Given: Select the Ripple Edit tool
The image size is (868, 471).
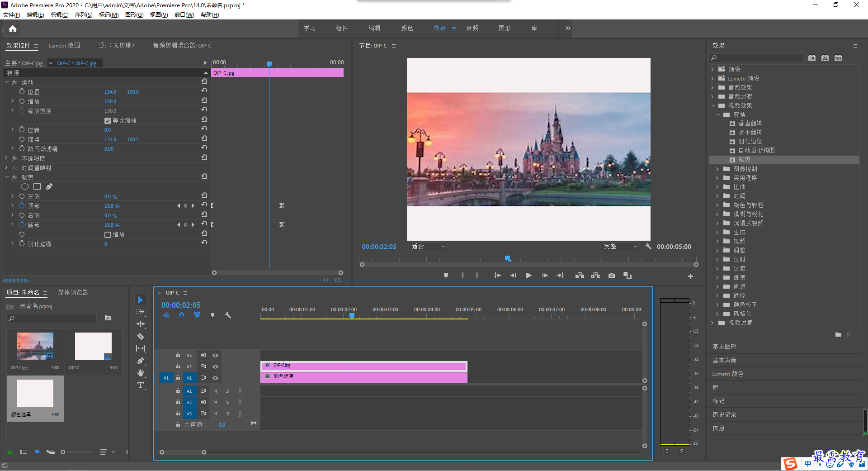Looking at the screenshot, I should point(141,324).
